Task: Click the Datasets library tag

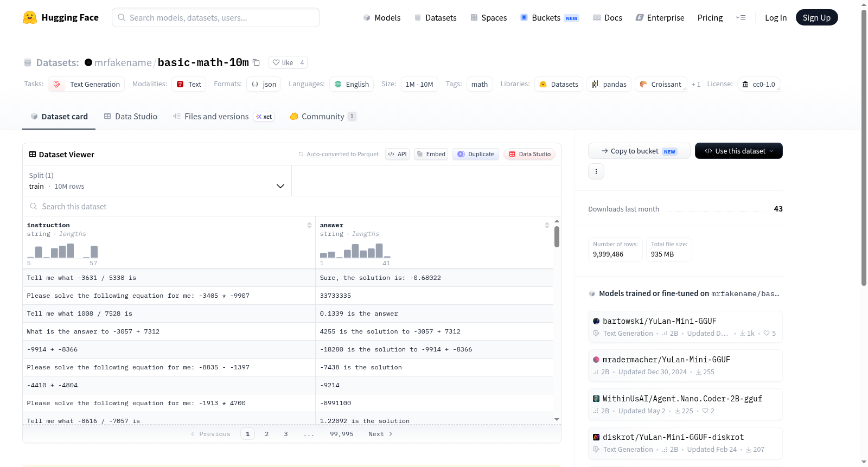Action: pyautogui.click(x=559, y=84)
